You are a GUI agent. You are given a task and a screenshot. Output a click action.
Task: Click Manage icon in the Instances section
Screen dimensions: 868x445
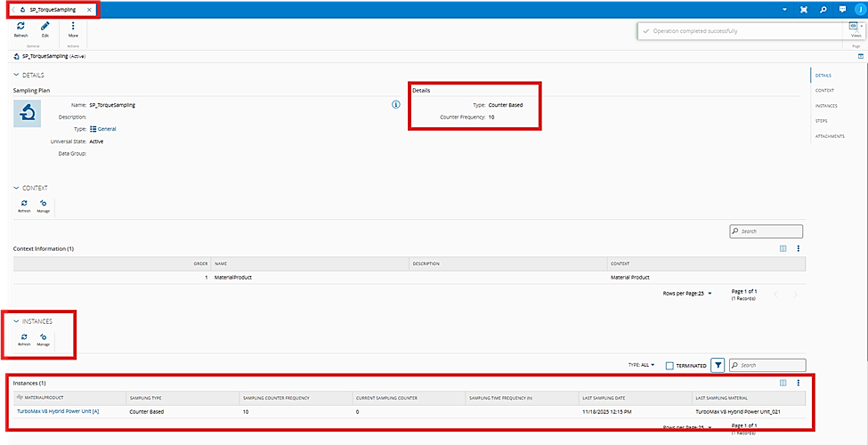pos(43,338)
